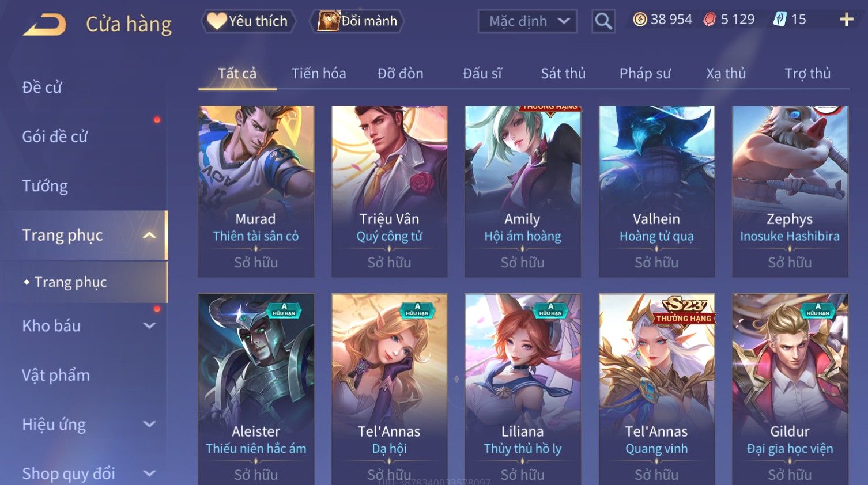Open the Mặc định sort dropdown
The image size is (868, 485).
coord(527,21)
